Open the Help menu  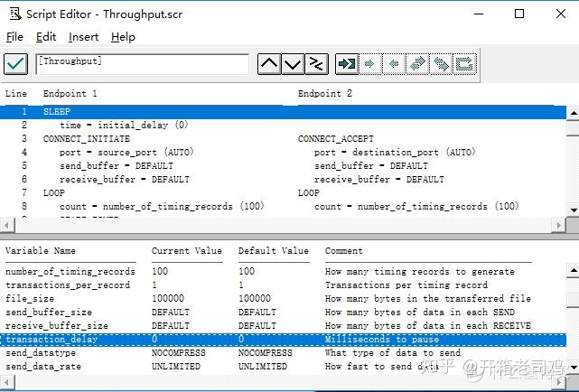(123, 37)
